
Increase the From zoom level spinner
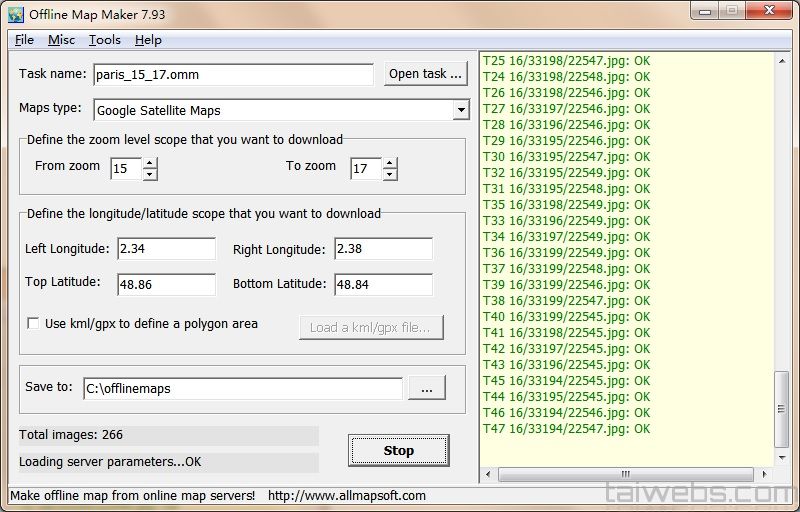pyautogui.click(x=150, y=163)
